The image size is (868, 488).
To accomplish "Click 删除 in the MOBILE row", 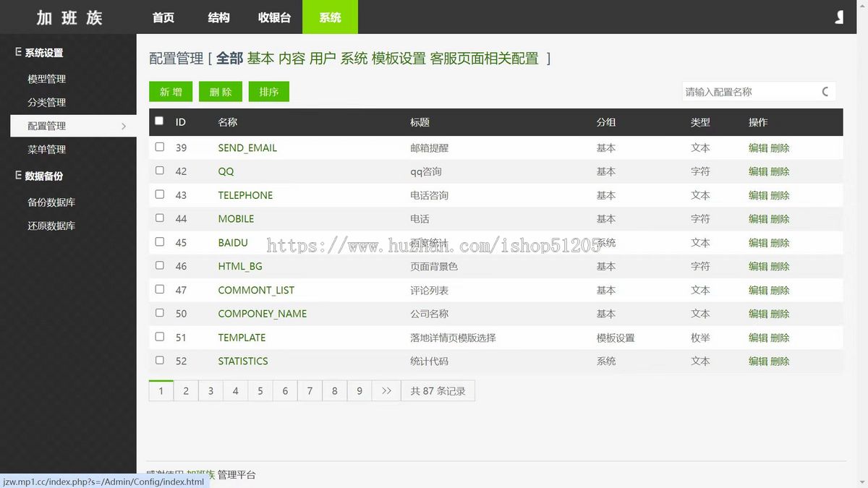I will pos(780,218).
